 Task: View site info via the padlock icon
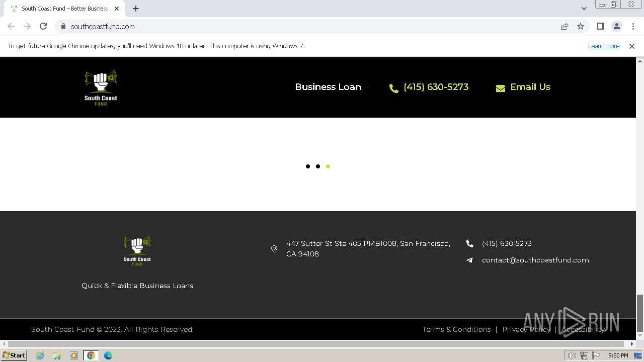point(63,26)
